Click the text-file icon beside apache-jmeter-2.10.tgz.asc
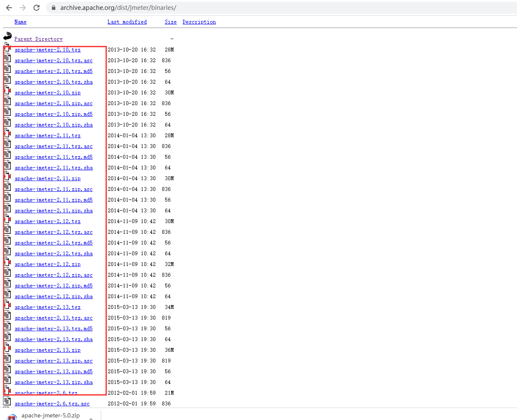517x420 pixels. (x=7, y=58)
